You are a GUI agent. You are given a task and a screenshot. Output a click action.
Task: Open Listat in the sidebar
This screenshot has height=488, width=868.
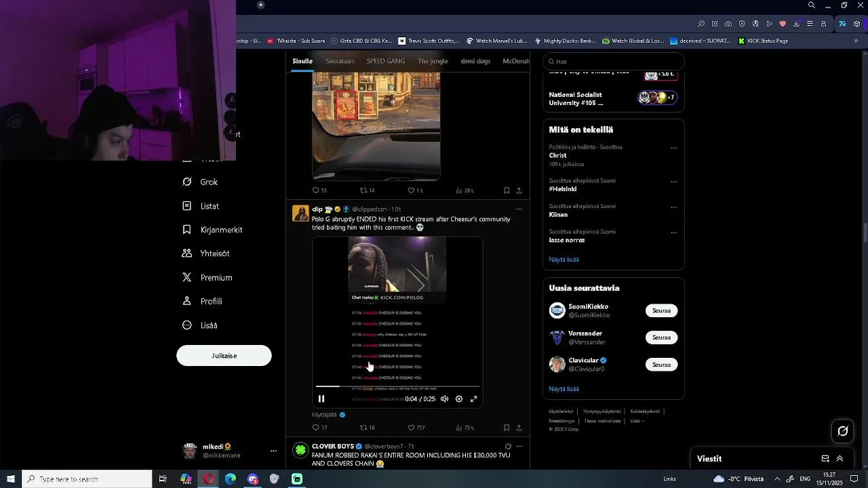tap(201, 206)
